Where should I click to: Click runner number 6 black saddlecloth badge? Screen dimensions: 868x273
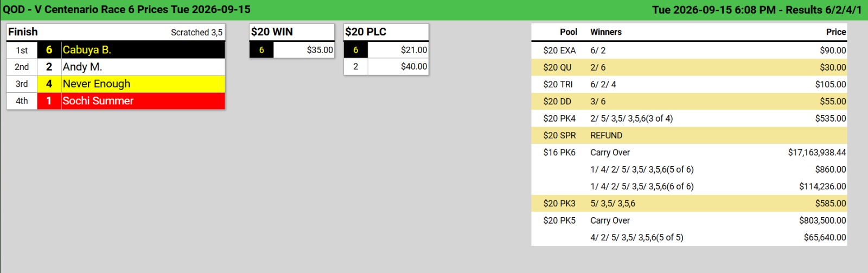(x=49, y=50)
